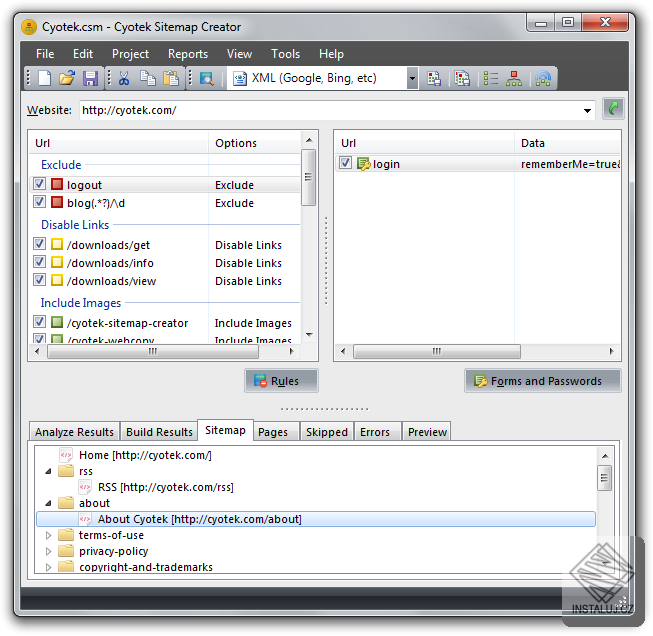The height and width of the screenshot is (636, 653).
Task: Click the green list view toolbar icon
Action: click(491, 78)
